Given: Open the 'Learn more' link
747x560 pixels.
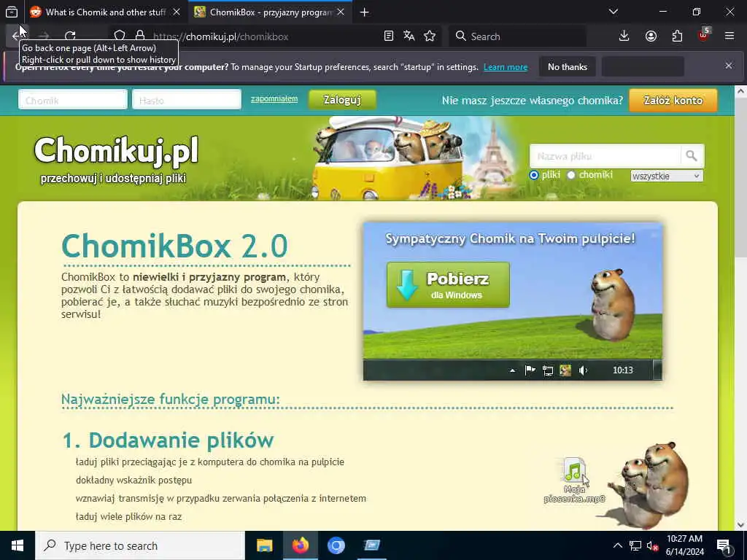Looking at the screenshot, I should tap(506, 67).
